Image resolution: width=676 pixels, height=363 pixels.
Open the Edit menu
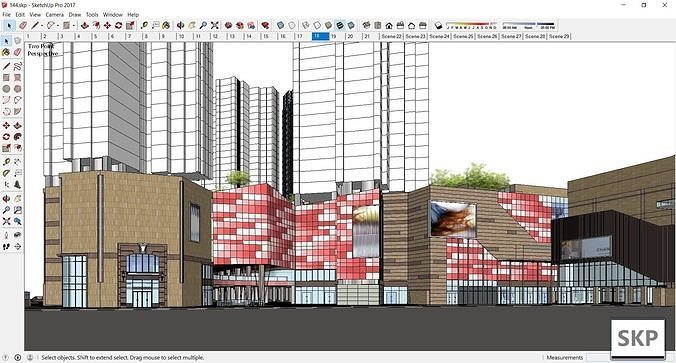pyautogui.click(x=20, y=14)
